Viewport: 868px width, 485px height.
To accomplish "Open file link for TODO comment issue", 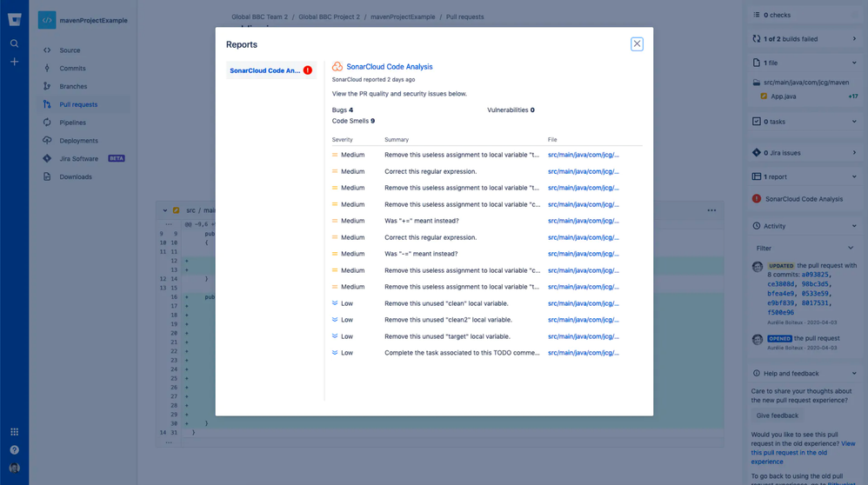I will (584, 353).
